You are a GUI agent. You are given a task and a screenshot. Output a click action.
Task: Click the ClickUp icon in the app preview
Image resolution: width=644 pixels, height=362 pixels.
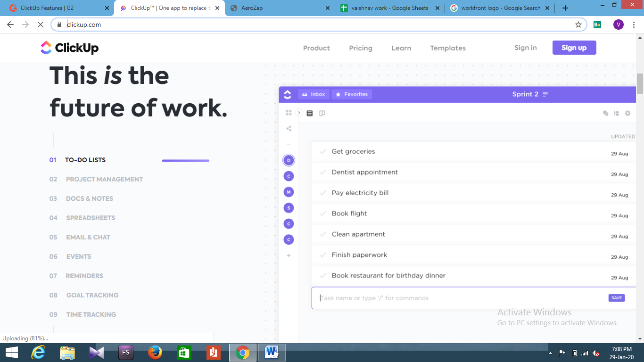(288, 94)
